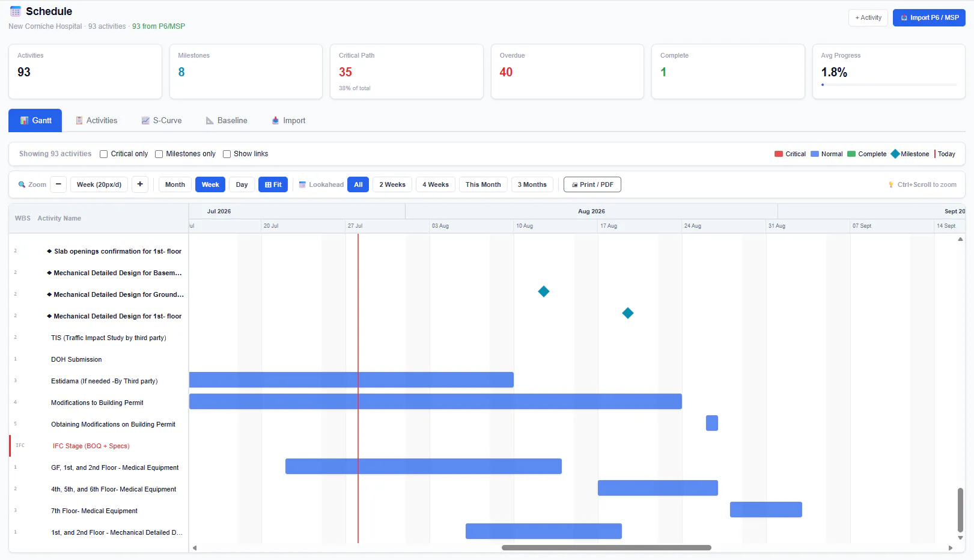Select the IFC Stage (BOQ + Specs) row
The width and height of the screenshot is (974, 560).
click(x=99, y=446)
